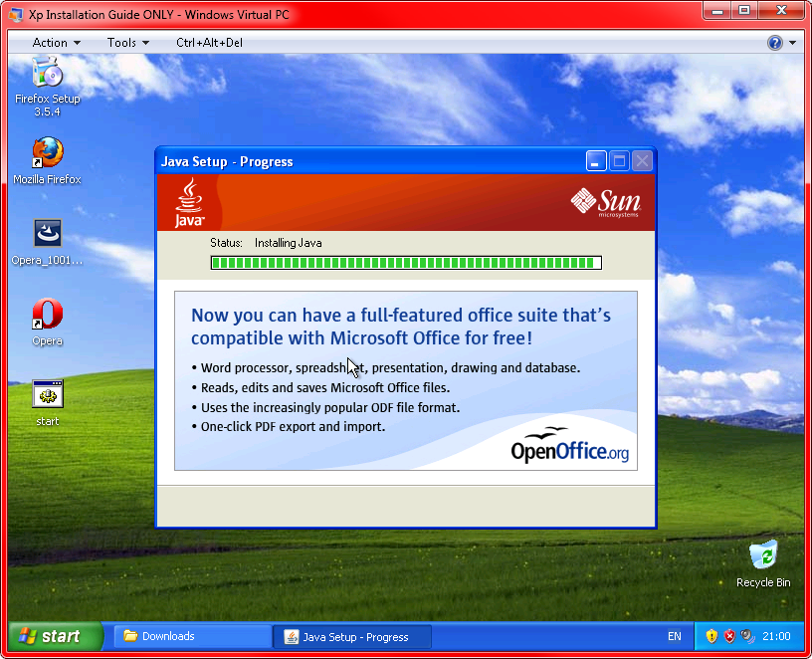Send Ctrl+Alt+Del to the virtual machine
812x659 pixels.
(209, 43)
